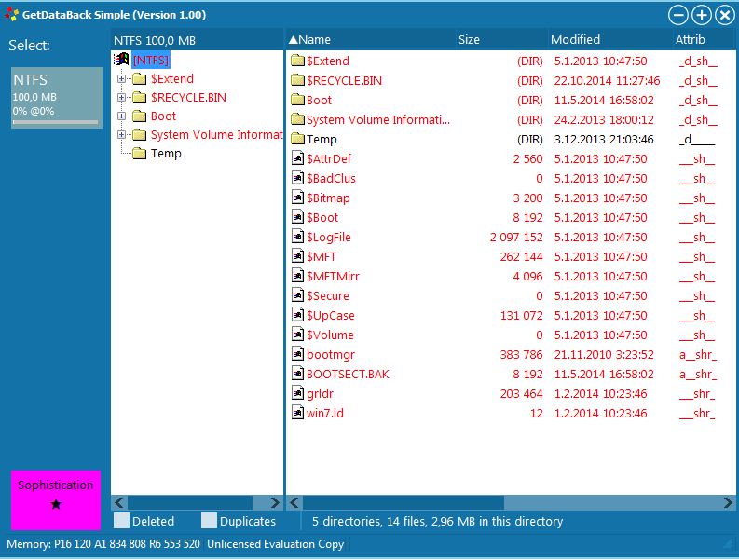Click the Temp folder icon in file list
Image resolution: width=739 pixels, height=560 pixels.
point(297,139)
